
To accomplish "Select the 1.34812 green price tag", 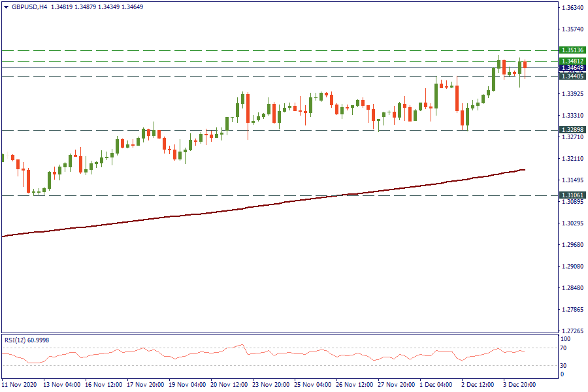I will pyautogui.click(x=572, y=61).
